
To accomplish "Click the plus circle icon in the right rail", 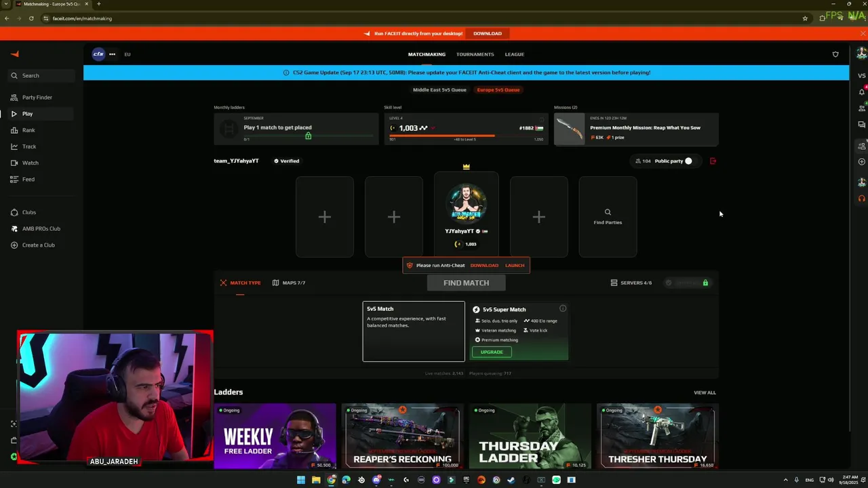I will click(x=862, y=162).
